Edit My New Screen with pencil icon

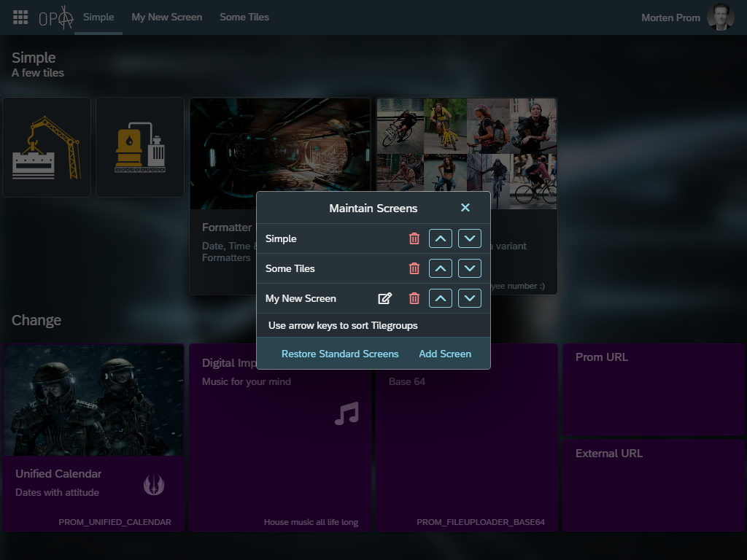[384, 298]
